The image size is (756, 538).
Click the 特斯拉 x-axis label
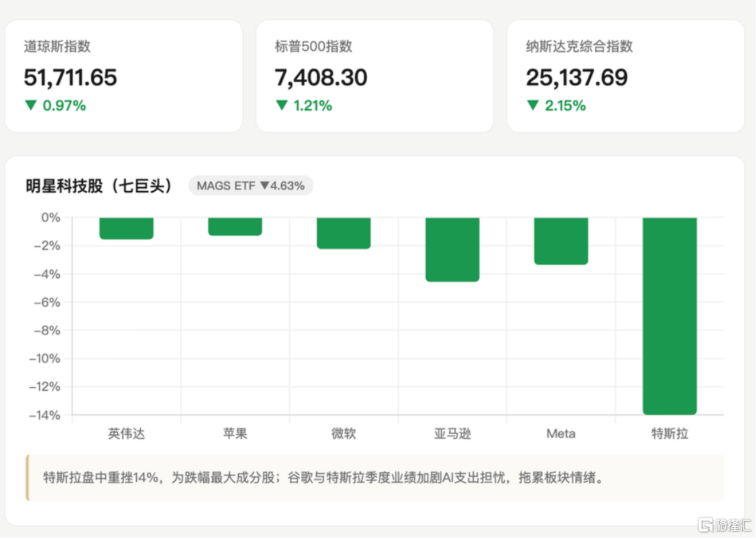coord(669,433)
